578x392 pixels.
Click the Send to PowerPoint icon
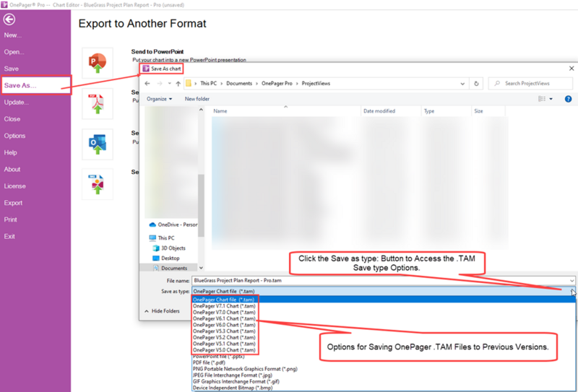click(x=98, y=63)
